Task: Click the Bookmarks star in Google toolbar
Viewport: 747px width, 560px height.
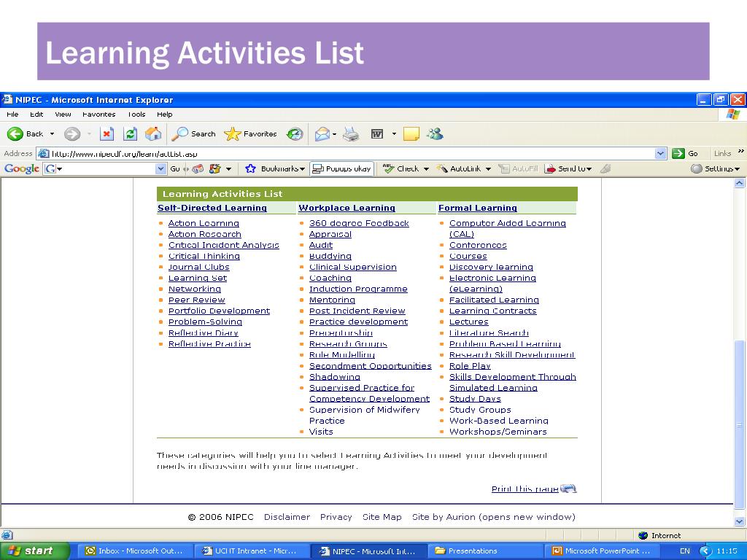Action: point(251,168)
